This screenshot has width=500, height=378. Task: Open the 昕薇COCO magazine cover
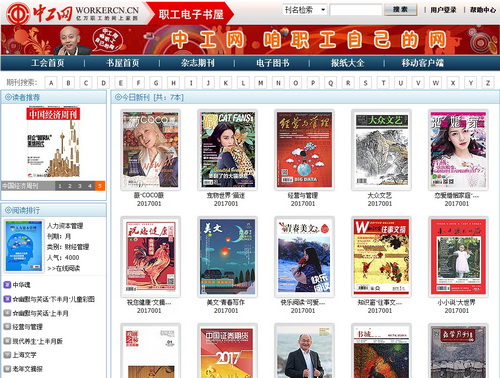[x=151, y=150]
